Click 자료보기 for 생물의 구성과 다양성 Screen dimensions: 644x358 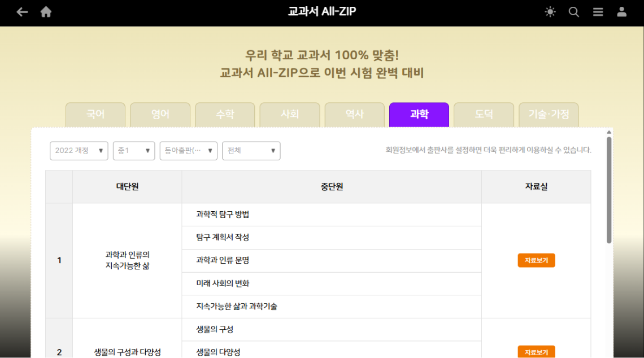536,351
